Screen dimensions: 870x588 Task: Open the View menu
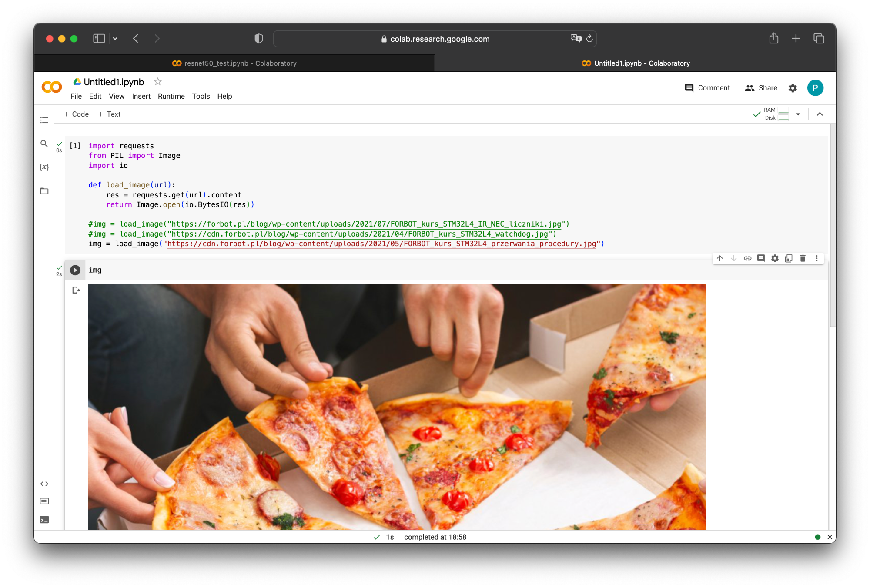pos(117,96)
